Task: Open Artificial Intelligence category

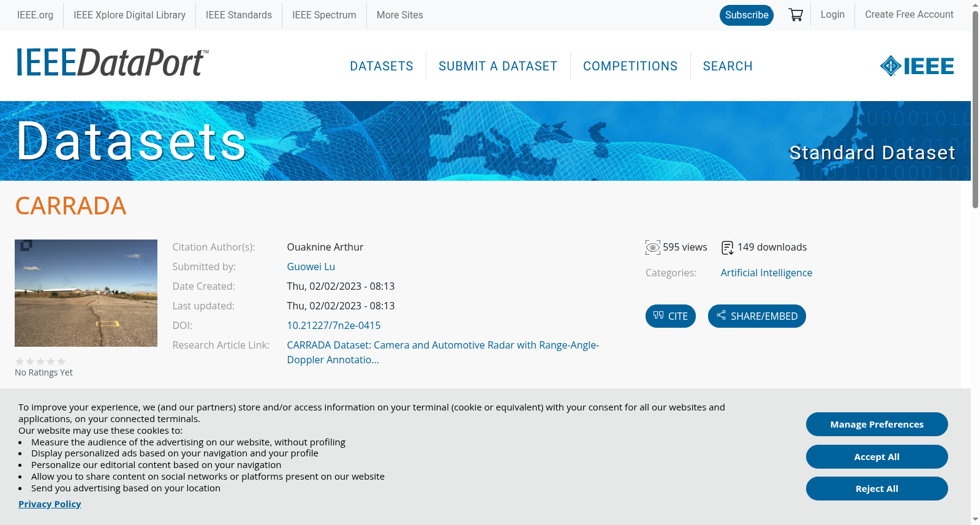Action: tap(766, 273)
